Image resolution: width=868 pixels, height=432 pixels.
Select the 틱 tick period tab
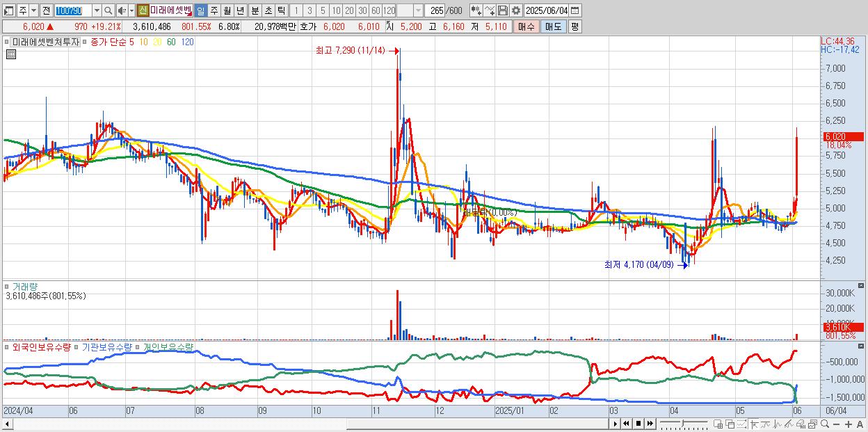[281, 10]
